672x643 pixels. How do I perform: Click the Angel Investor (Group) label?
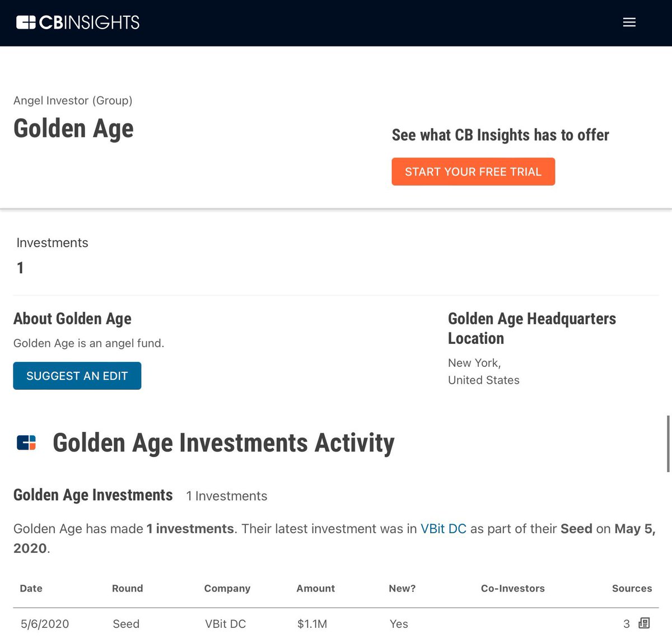click(73, 101)
